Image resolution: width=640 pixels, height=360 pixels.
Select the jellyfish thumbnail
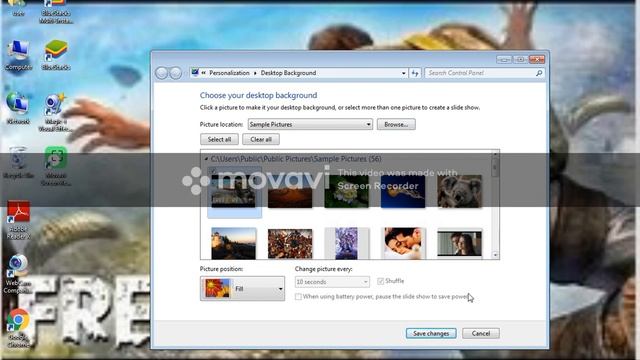click(402, 192)
